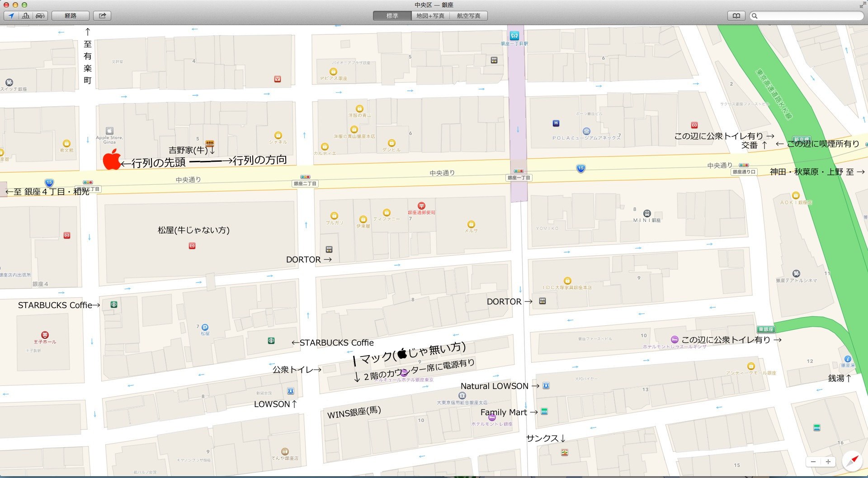This screenshot has height=478, width=868.
Task: Select the Apple Store, Ginza map icon
Action: 109,131
